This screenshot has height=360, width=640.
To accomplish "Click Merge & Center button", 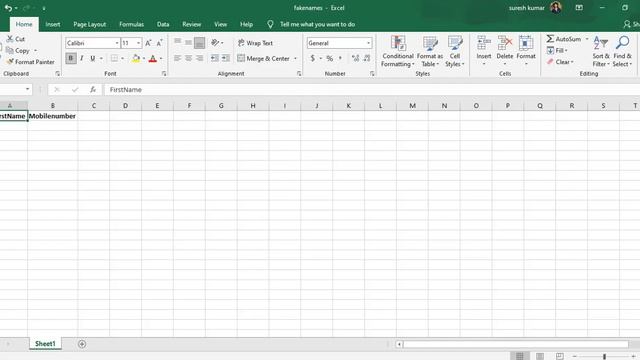I will (264, 58).
